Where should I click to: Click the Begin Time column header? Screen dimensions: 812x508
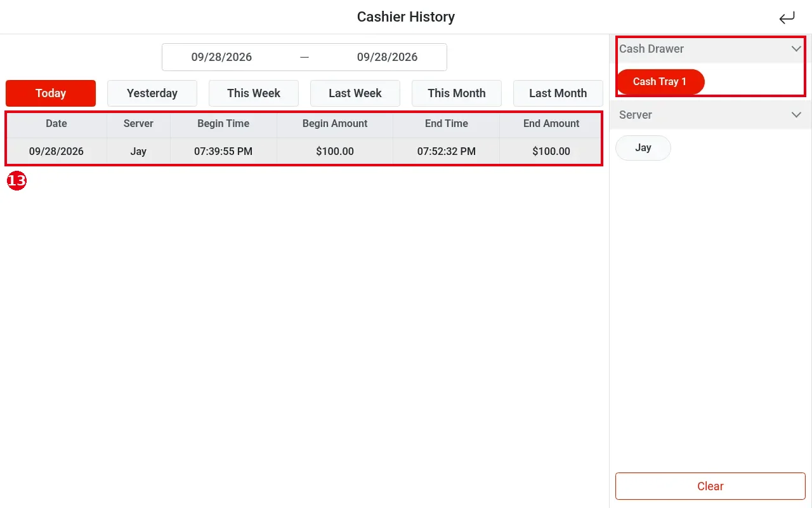(223, 124)
